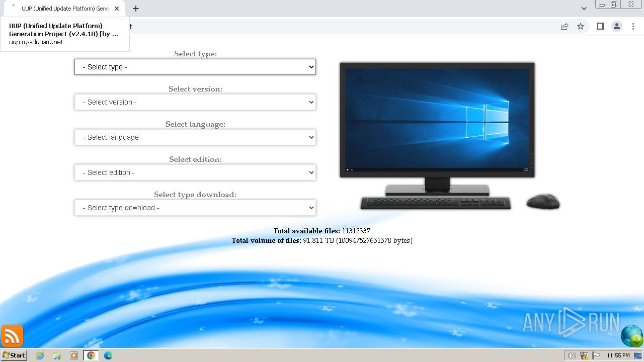Open a new browser tab
This screenshot has height=362, width=644.
(x=136, y=9)
